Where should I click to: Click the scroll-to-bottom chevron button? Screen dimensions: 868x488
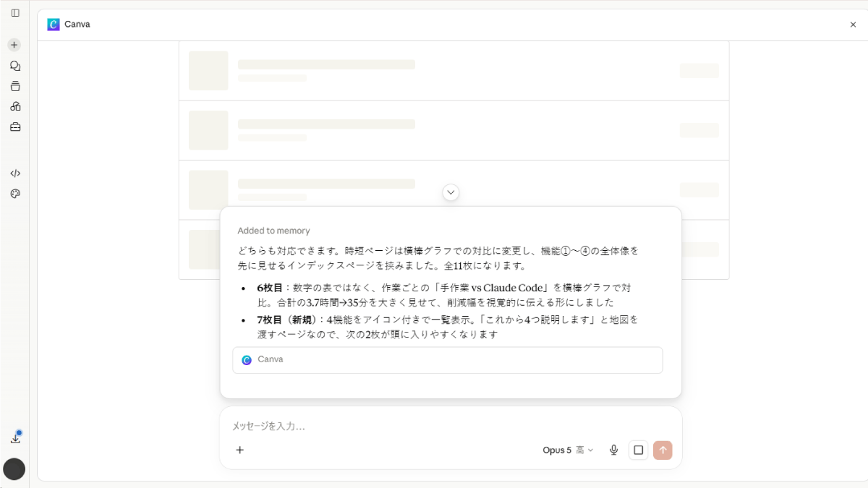[x=451, y=192]
